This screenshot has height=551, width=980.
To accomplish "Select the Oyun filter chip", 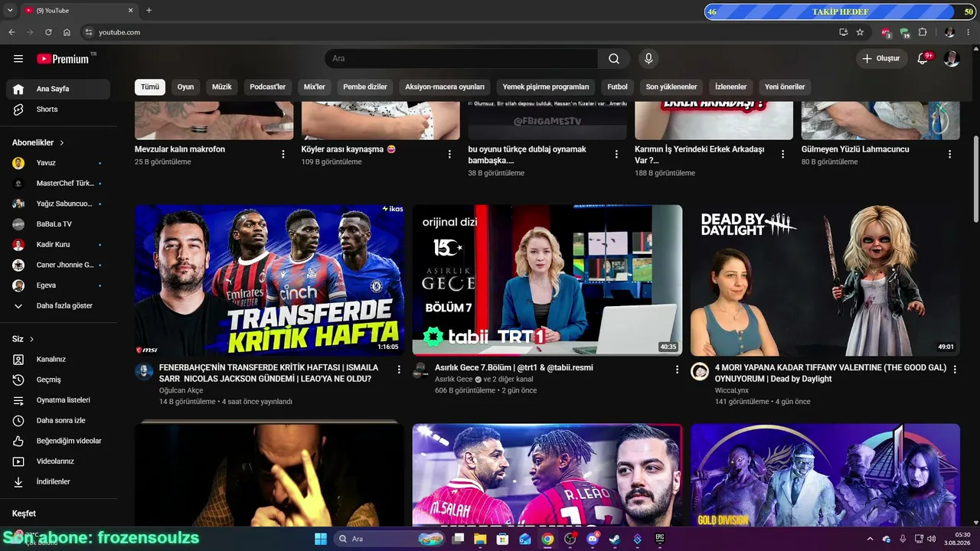I will (x=186, y=86).
